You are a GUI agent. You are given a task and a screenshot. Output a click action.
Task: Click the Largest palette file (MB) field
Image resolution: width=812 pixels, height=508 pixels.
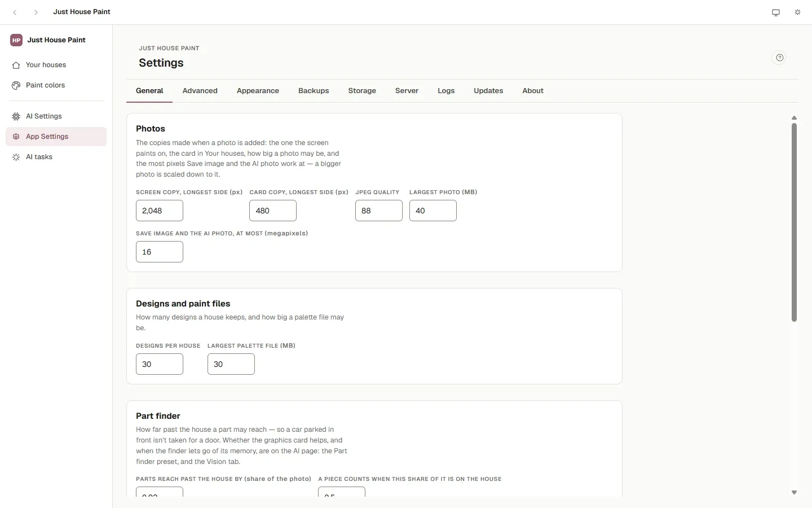(231, 364)
